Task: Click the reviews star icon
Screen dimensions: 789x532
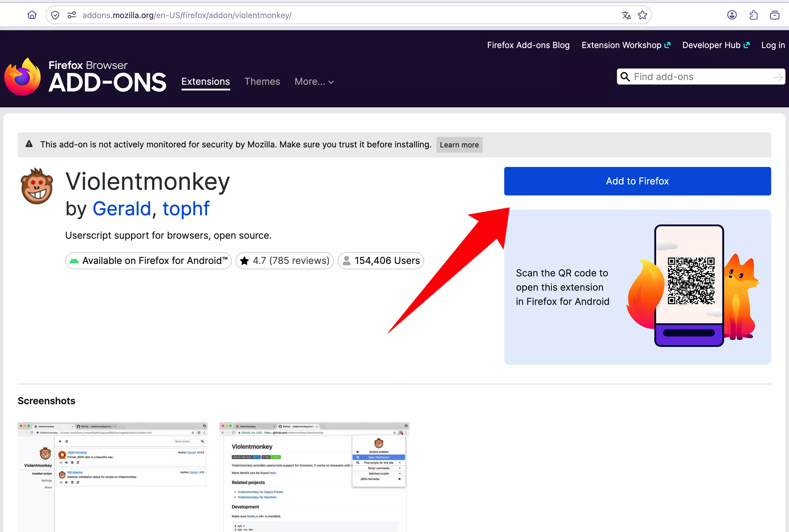Action: click(x=244, y=261)
